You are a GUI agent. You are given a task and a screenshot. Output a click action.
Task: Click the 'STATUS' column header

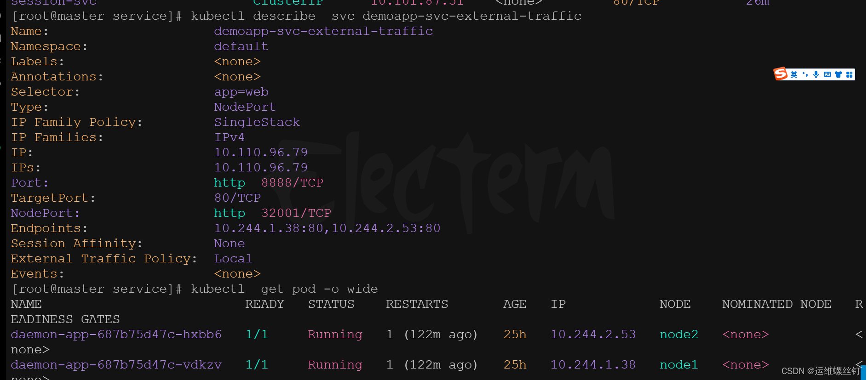331,304
